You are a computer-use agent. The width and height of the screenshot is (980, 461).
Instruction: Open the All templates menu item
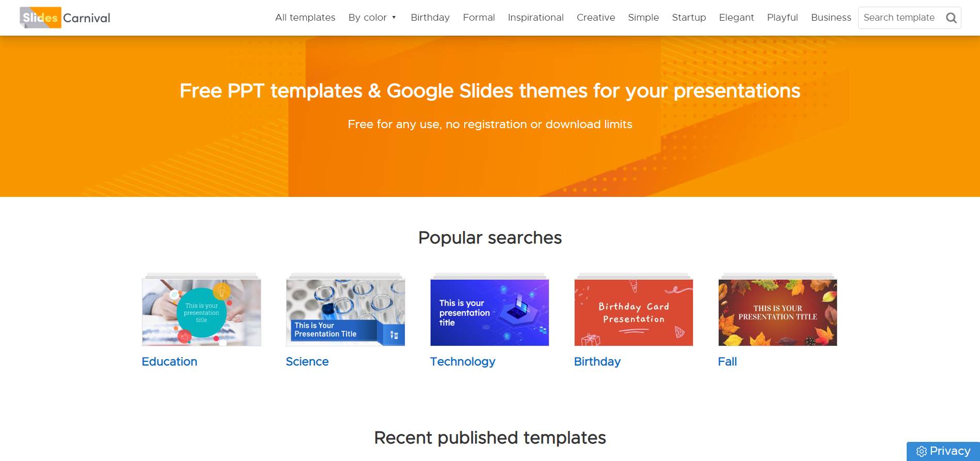305,18
